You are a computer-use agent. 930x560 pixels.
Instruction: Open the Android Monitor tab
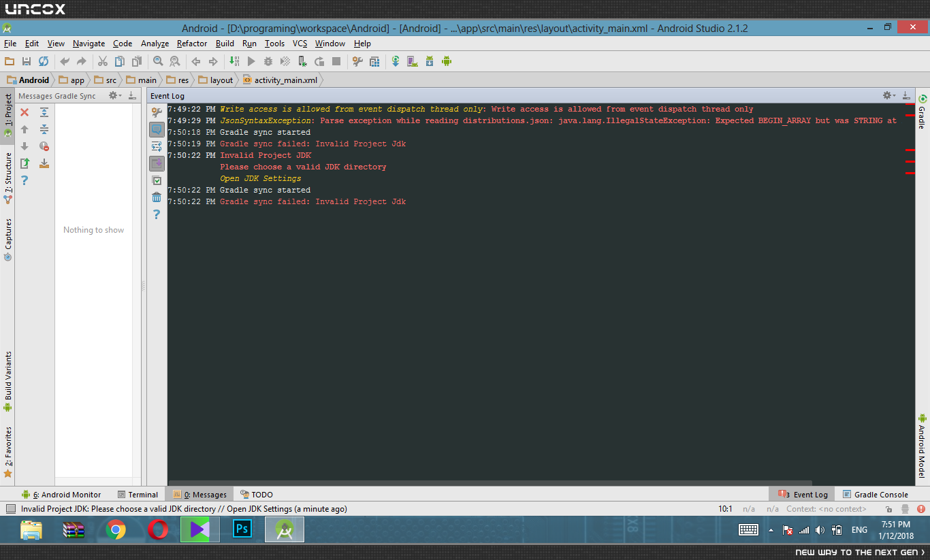coord(61,495)
